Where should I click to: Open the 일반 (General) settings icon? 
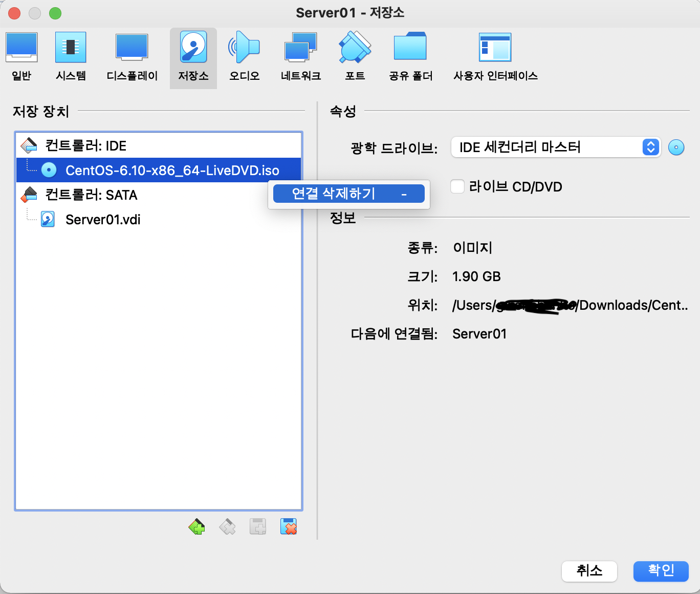tap(21, 47)
